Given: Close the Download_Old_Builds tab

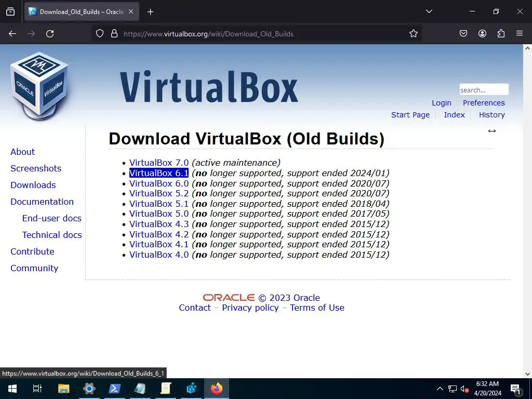Looking at the screenshot, I should pyautogui.click(x=131, y=11).
